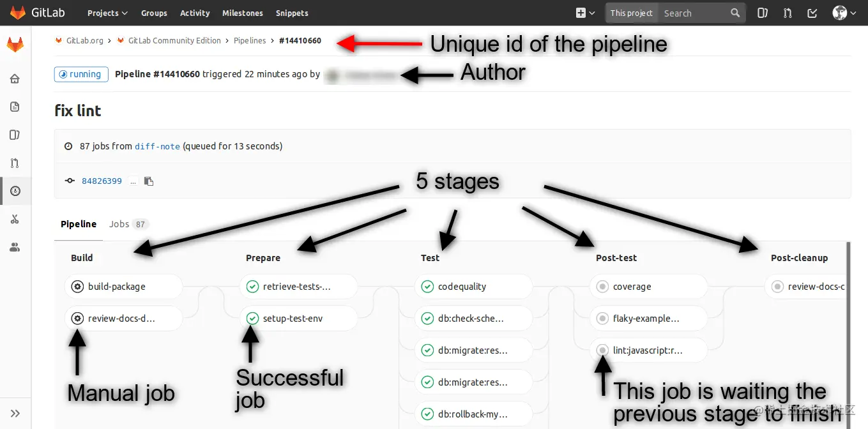
Task: Click the pending status circle on coverage job
Action: point(602,286)
